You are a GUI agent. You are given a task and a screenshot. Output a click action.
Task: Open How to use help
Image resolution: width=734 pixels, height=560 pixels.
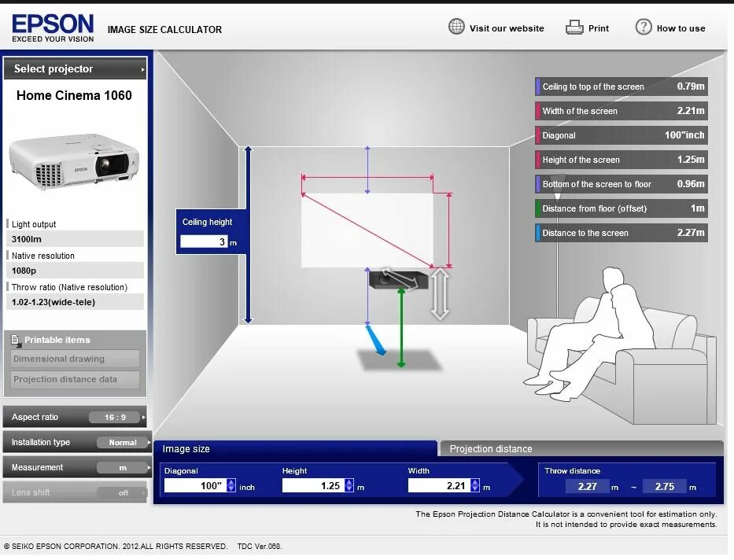click(681, 28)
